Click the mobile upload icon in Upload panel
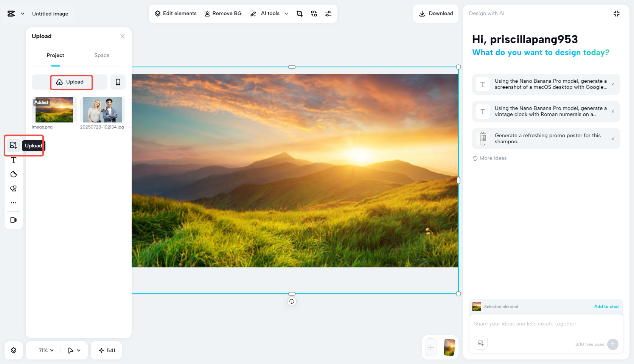Viewport: 634px width, 364px height. (118, 82)
